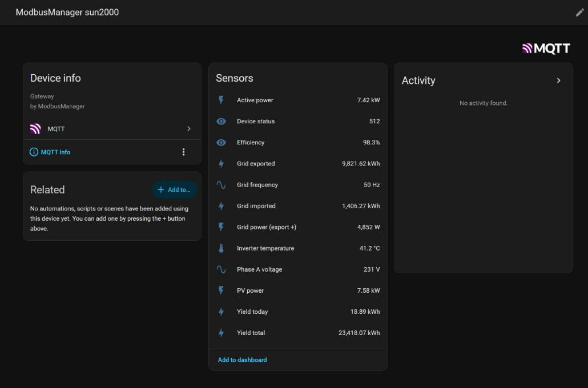This screenshot has height=388, width=588.
Task: Click the MQTT logo at top right
Action: [546, 48]
